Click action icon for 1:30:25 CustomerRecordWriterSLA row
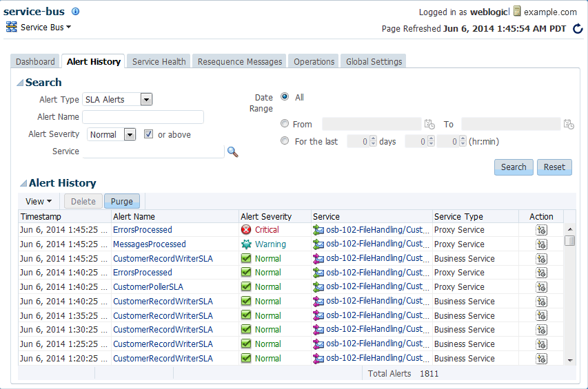The height and width of the screenshot is (389, 588). (541, 330)
